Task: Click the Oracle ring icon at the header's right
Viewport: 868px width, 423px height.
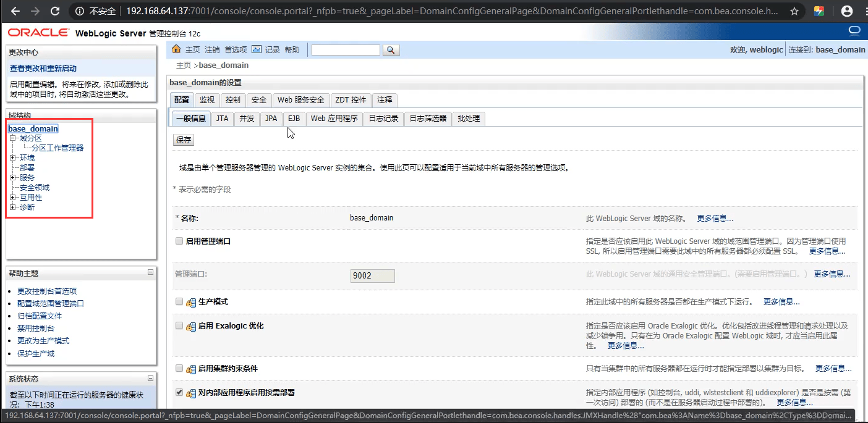Action: pyautogui.click(x=855, y=30)
